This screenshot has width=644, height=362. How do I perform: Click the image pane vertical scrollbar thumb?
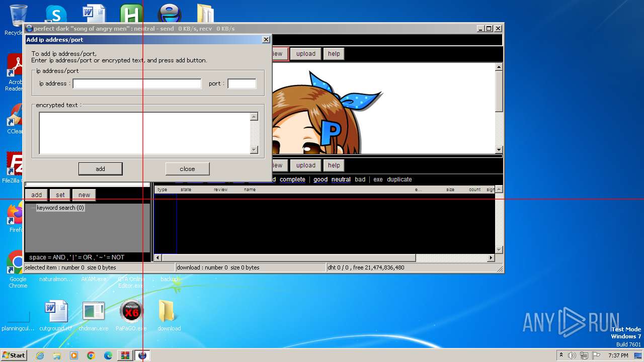499,92
